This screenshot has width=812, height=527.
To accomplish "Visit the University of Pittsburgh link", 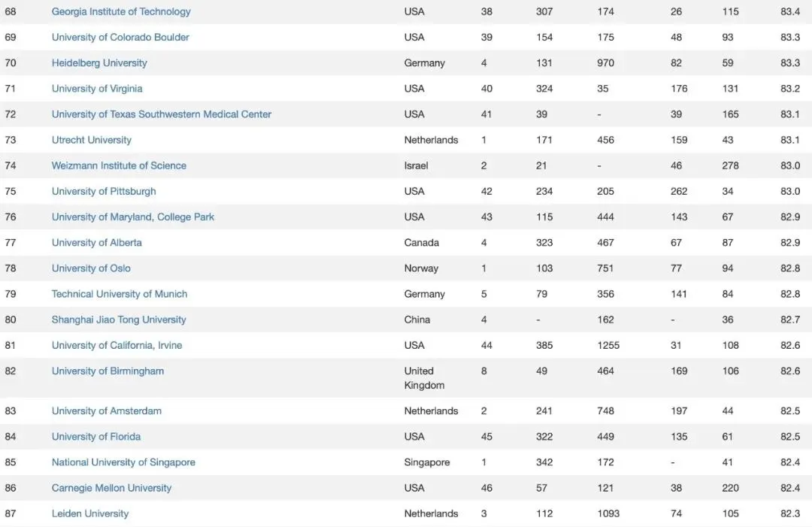I will pyautogui.click(x=104, y=191).
